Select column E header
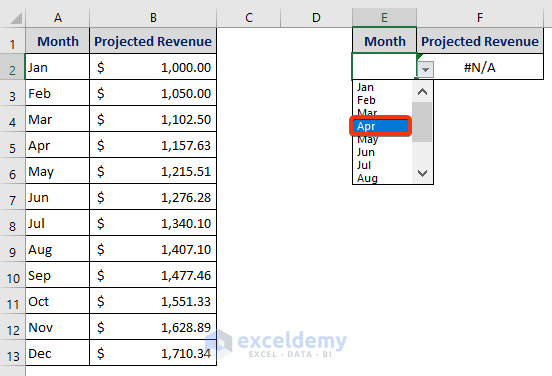552x376 pixels. pyautogui.click(x=384, y=18)
